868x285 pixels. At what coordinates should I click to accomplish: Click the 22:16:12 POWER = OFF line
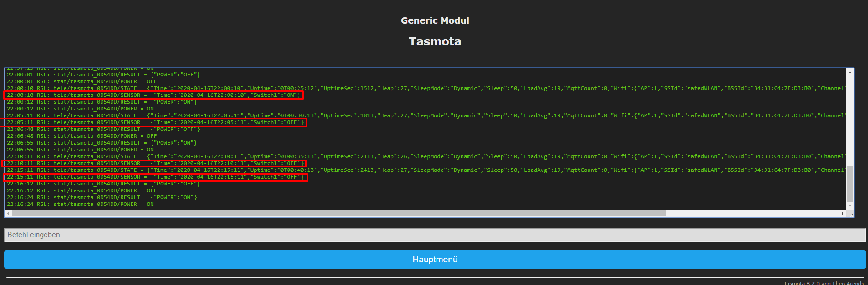coord(81,190)
